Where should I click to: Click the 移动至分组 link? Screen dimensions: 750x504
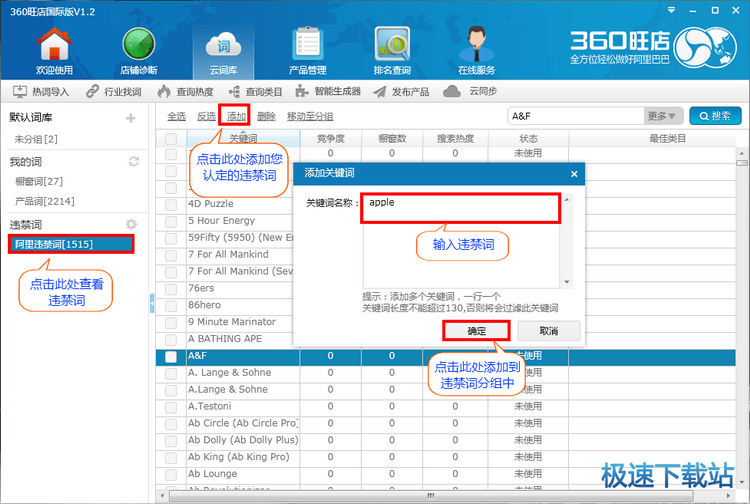pyautogui.click(x=310, y=116)
